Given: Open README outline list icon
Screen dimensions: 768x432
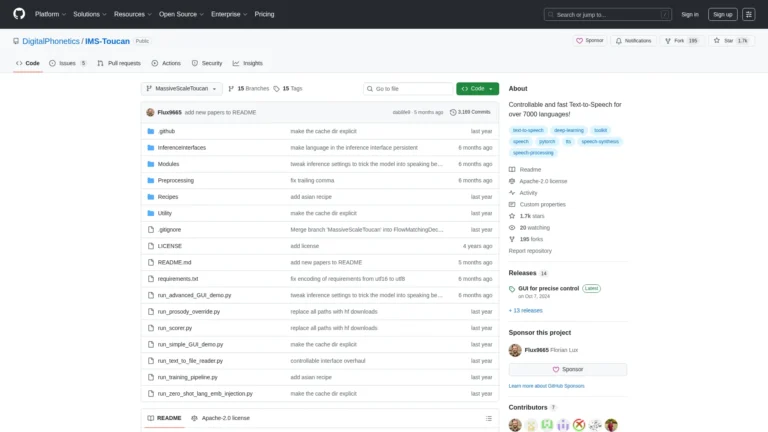Looking at the screenshot, I should click(489, 418).
